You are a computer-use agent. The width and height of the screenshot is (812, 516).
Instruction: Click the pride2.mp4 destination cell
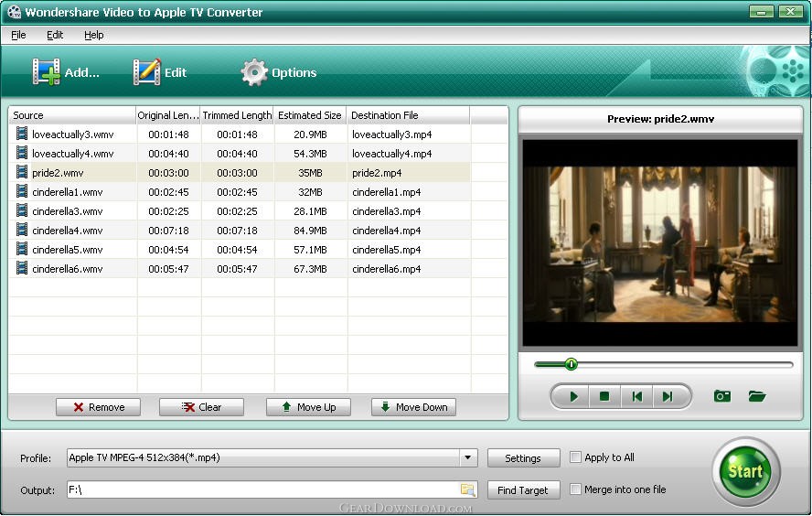click(x=409, y=173)
